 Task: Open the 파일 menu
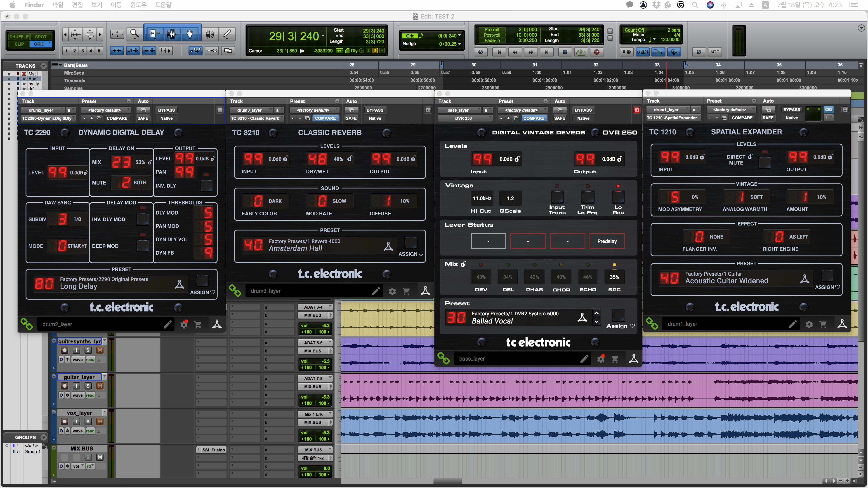tap(58, 5)
